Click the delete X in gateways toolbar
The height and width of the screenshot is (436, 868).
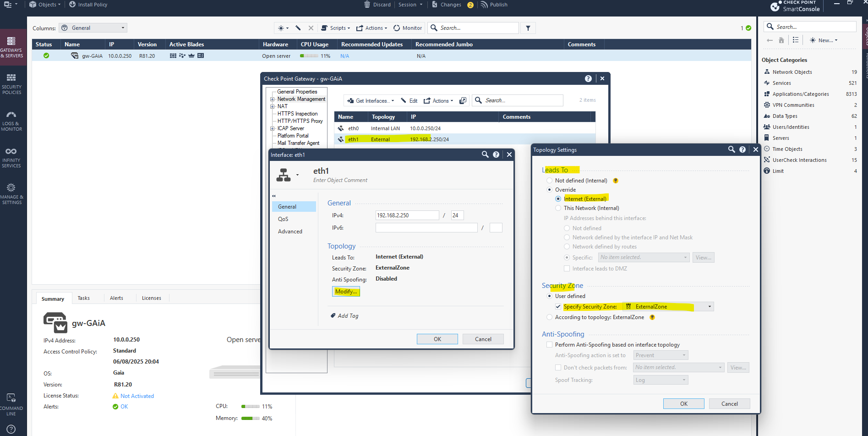pos(311,28)
